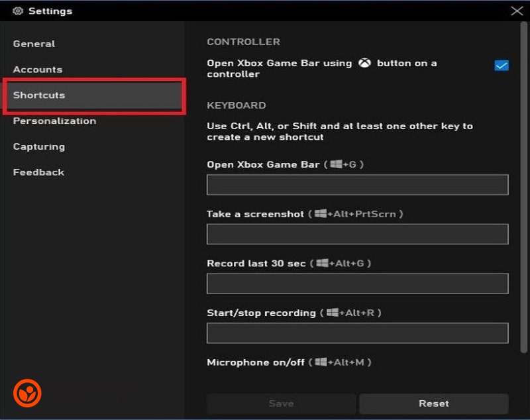Click the orange logo icon in sidebar
The height and width of the screenshot is (420, 530).
coord(27,393)
